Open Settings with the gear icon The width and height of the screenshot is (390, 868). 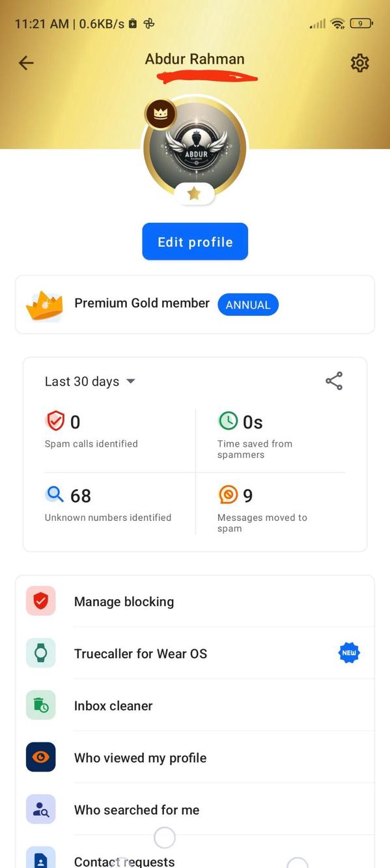point(359,63)
